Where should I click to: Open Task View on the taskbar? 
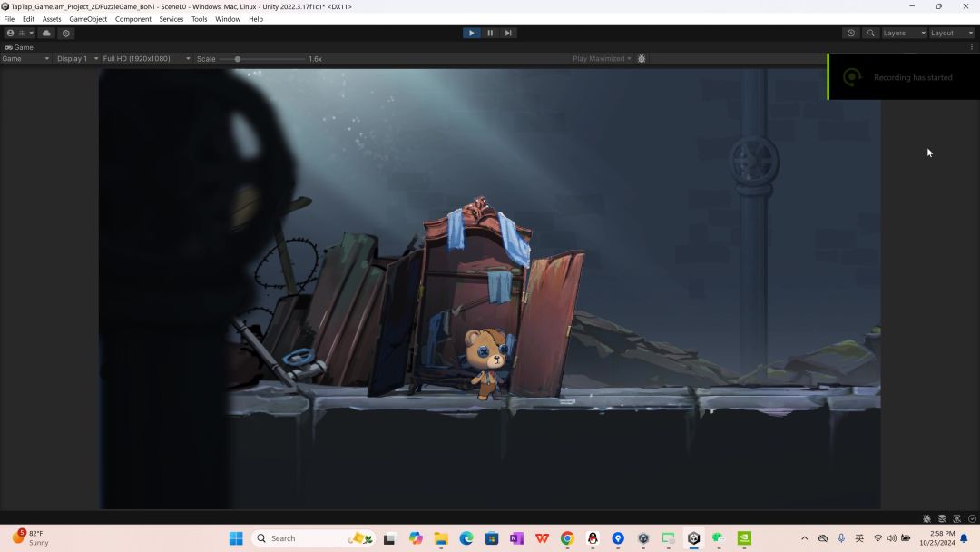(389, 538)
